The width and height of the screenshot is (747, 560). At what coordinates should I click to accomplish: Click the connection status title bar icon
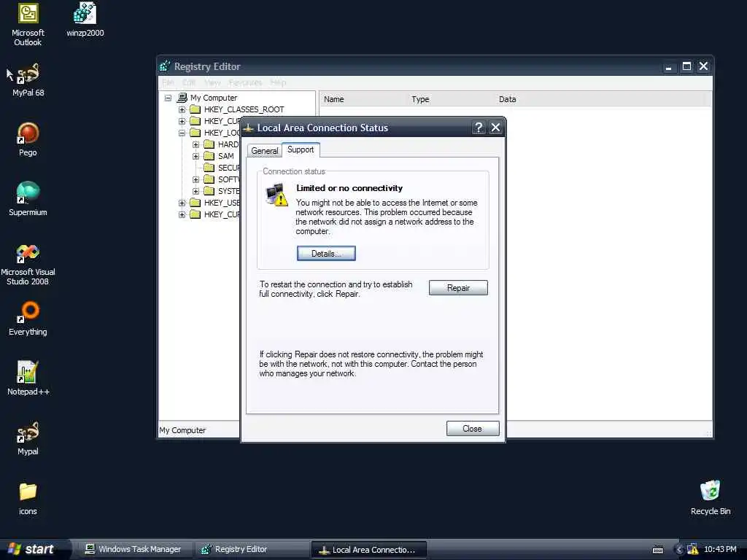coord(248,128)
